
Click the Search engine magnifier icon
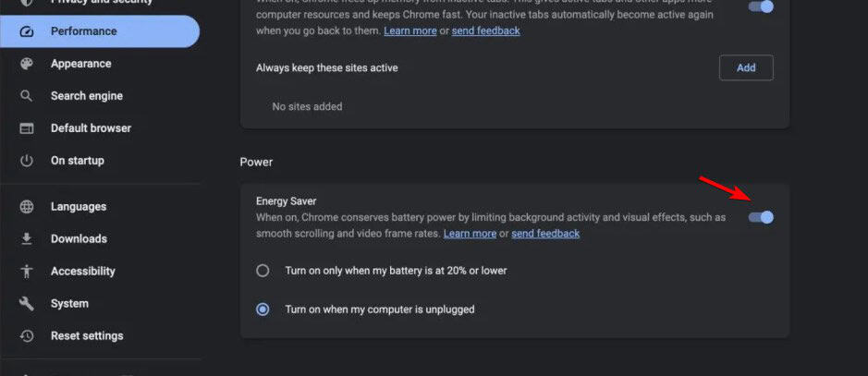pos(27,96)
